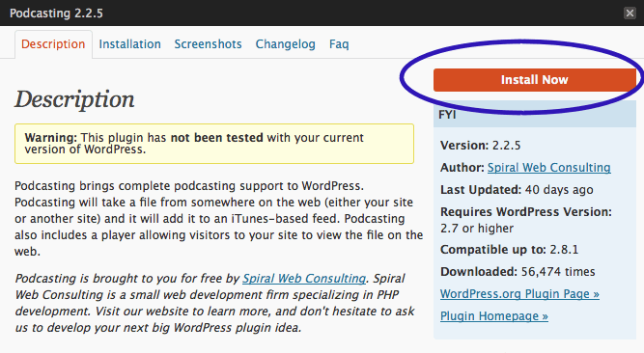Click the FYI sidebar header
This screenshot has width=644, height=353.
pos(535,115)
